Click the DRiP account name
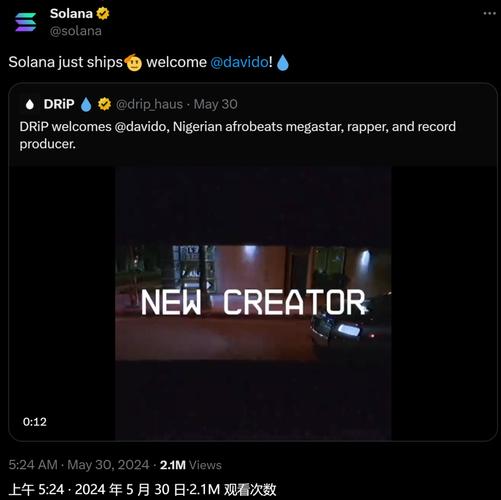 click(59, 104)
